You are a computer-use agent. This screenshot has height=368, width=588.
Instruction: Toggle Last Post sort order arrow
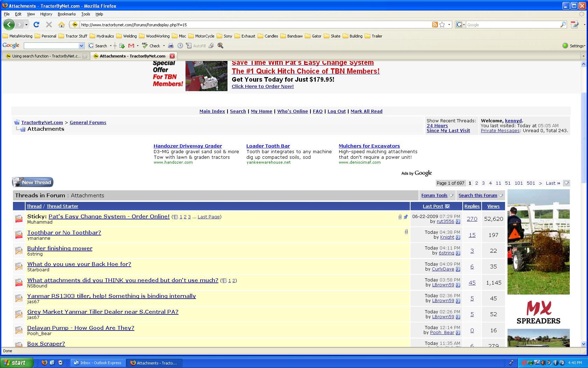point(447,206)
